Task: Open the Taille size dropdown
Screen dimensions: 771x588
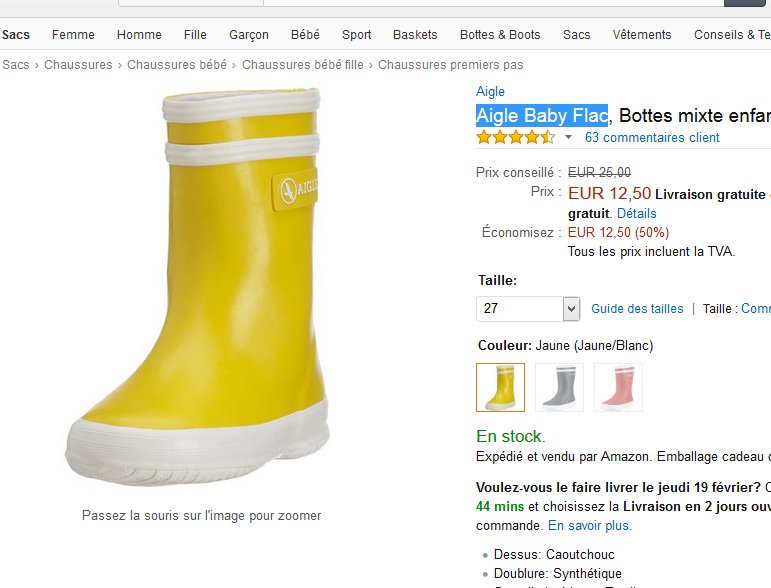Action: (x=528, y=309)
